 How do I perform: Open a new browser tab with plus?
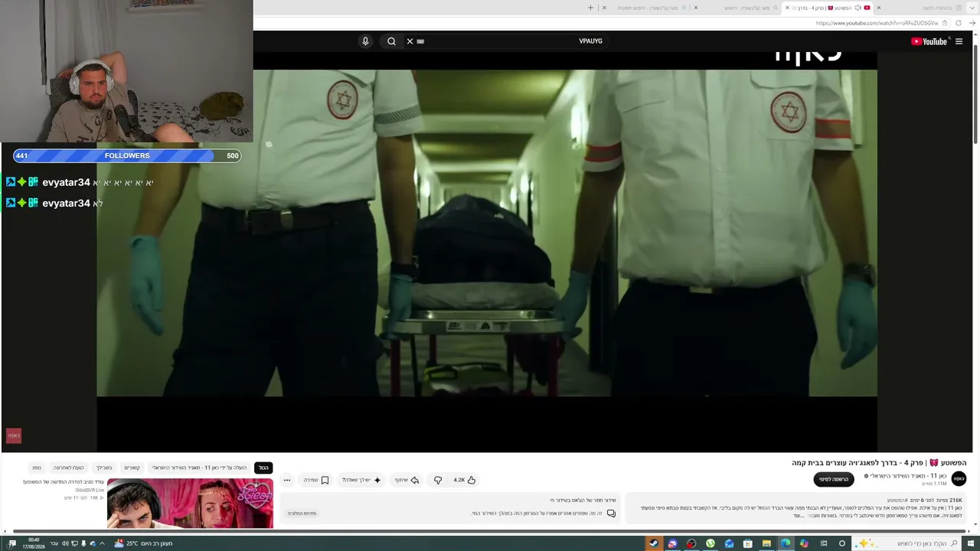pyautogui.click(x=590, y=8)
